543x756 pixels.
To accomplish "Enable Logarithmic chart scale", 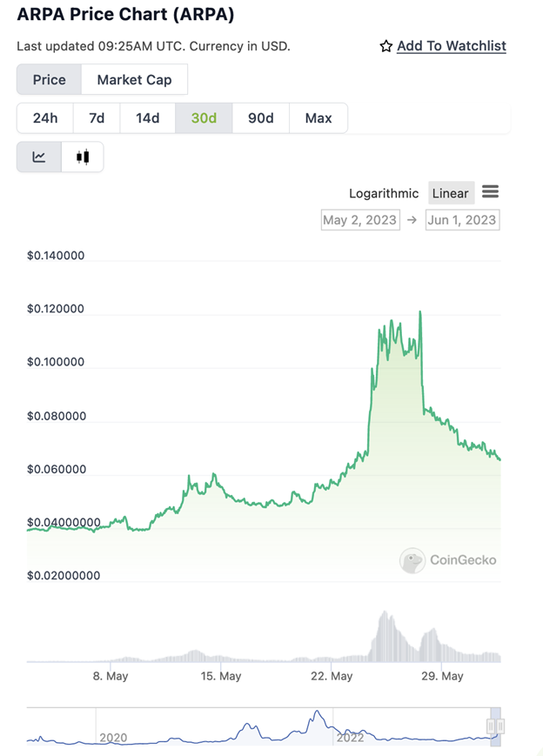I will click(x=384, y=193).
